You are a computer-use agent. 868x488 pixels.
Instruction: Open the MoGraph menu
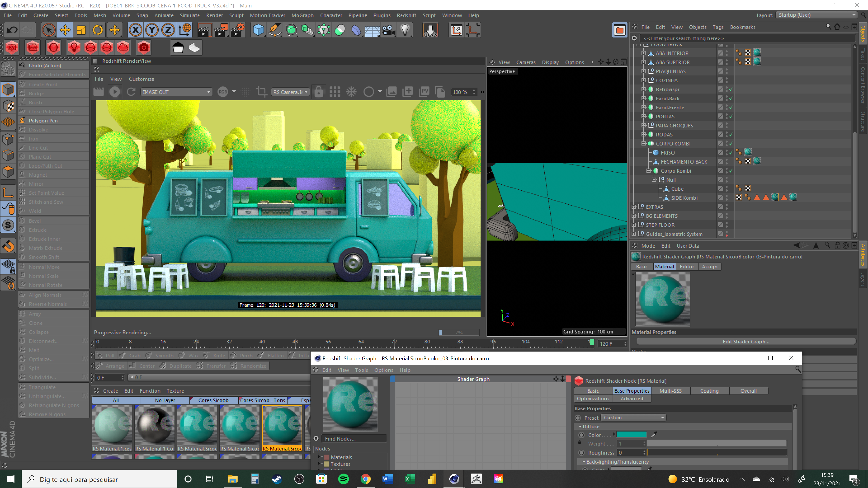(x=302, y=15)
